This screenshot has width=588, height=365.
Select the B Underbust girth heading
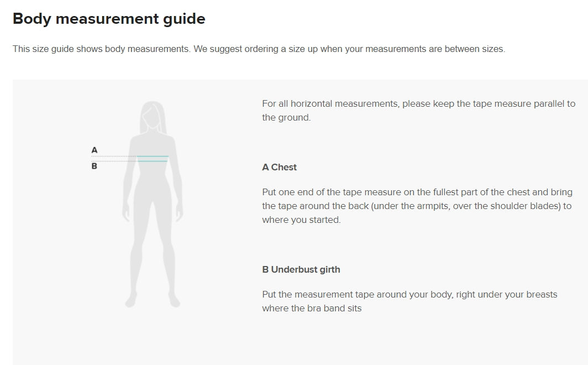(301, 270)
